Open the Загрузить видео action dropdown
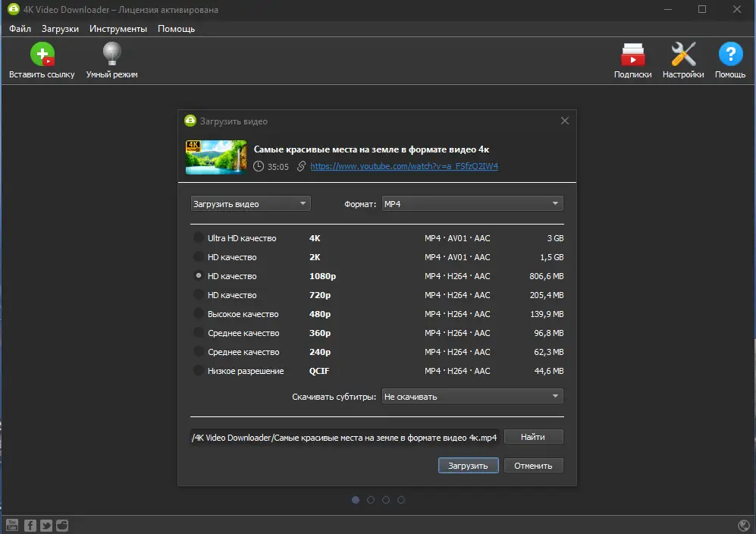 point(251,203)
